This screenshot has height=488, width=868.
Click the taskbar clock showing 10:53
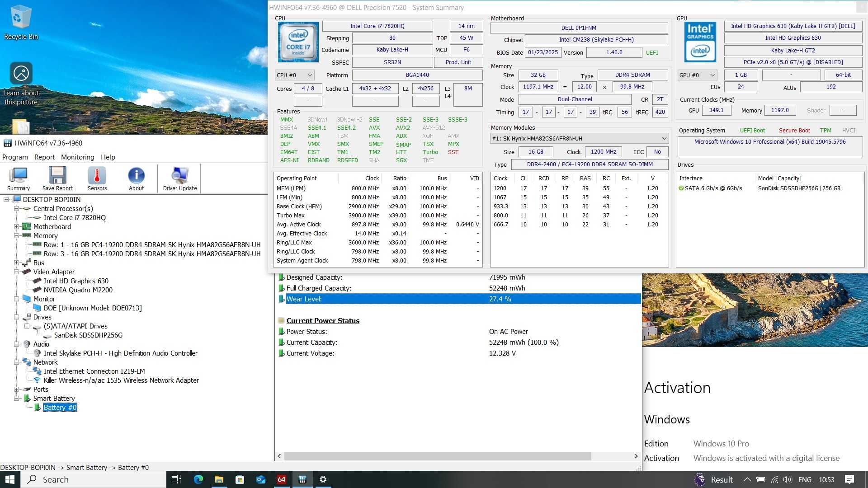(826, 479)
